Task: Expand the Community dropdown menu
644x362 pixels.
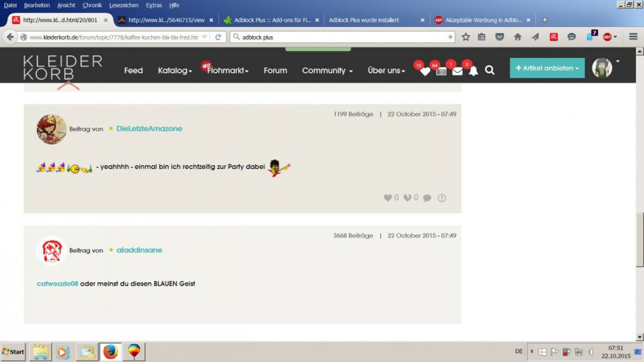Action: (x=327, y=71)
